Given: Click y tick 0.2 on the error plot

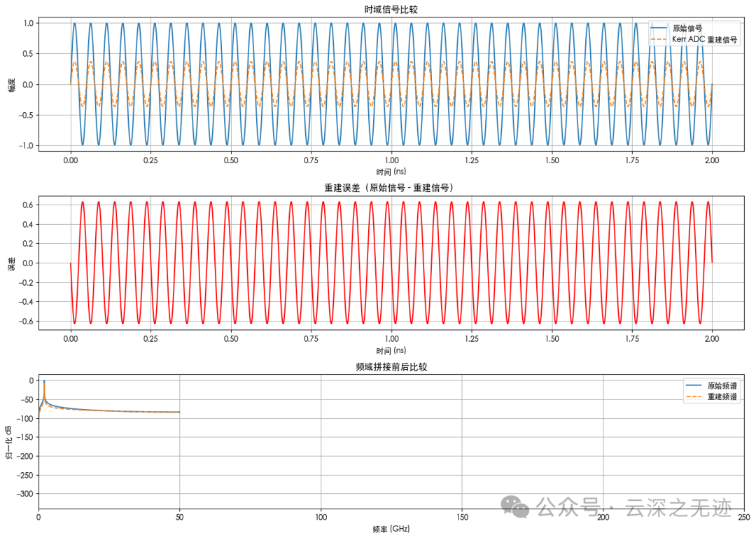Looking at the screenshot, I should [29, 244].
